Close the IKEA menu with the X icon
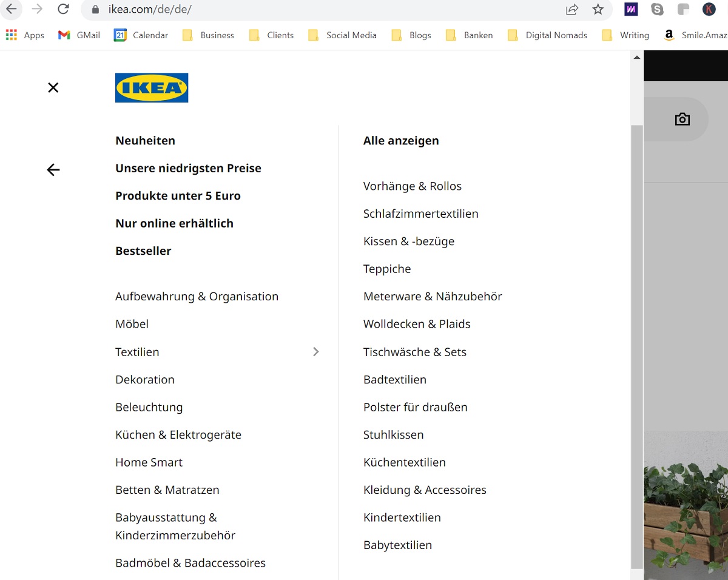The height and width of the screenshot is (580, 728). tap(53, 87)
